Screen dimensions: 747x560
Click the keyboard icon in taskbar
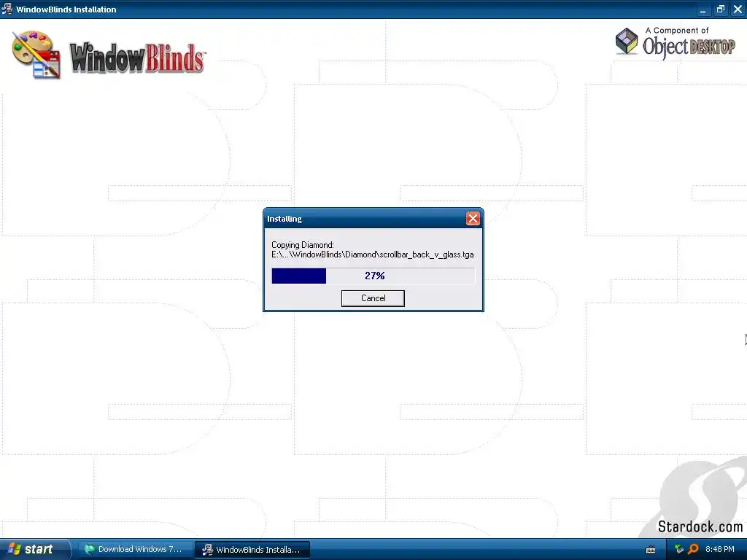(x=650, y=550)
